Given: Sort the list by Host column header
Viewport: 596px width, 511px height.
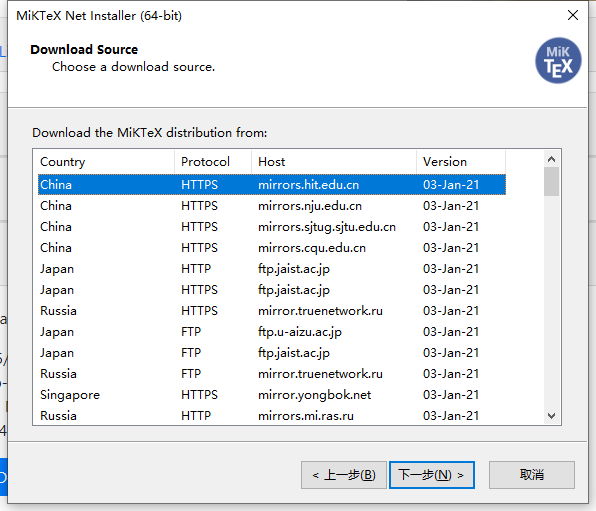Looking at the screenshot, I should (334, 162).
